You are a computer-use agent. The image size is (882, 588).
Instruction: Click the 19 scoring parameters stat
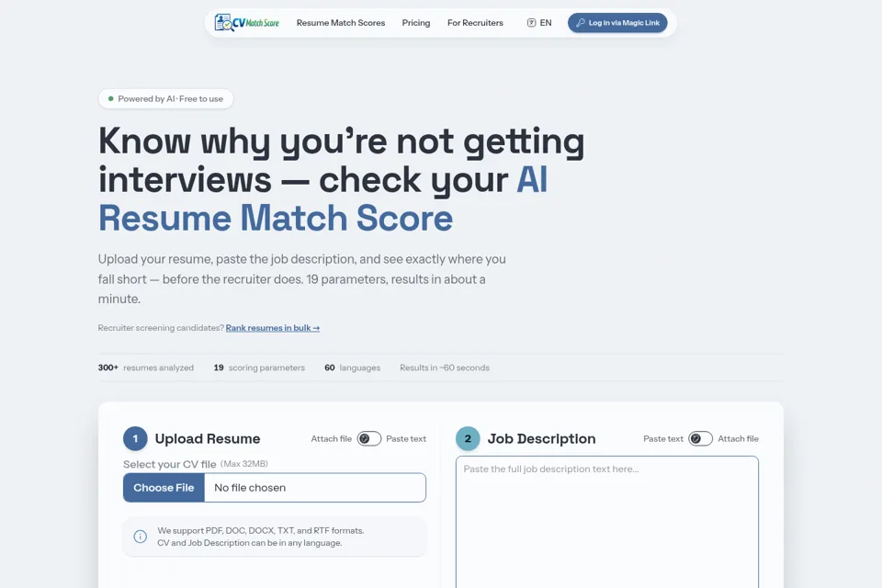259,367
